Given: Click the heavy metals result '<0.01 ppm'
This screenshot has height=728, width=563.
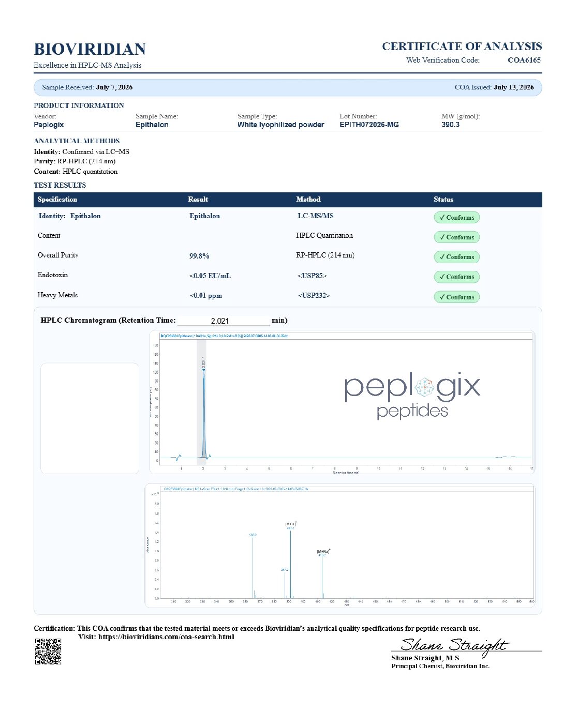Looking at the screenshot, I should [x=205, y=296].
